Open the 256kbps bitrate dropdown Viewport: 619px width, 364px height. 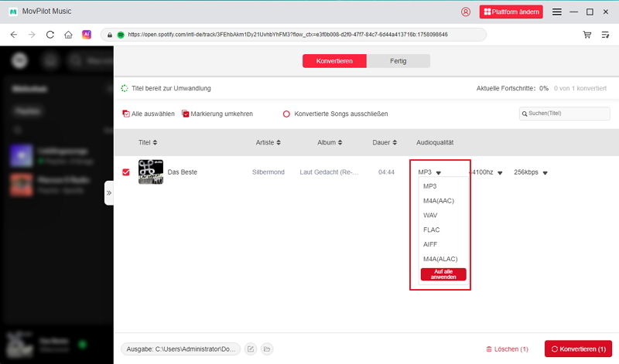[545, 172]
